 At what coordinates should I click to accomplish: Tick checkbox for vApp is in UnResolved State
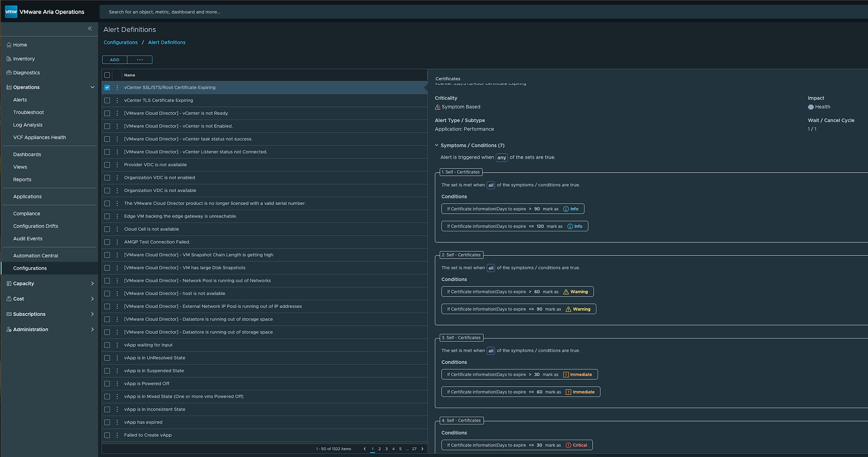(107, 358)
